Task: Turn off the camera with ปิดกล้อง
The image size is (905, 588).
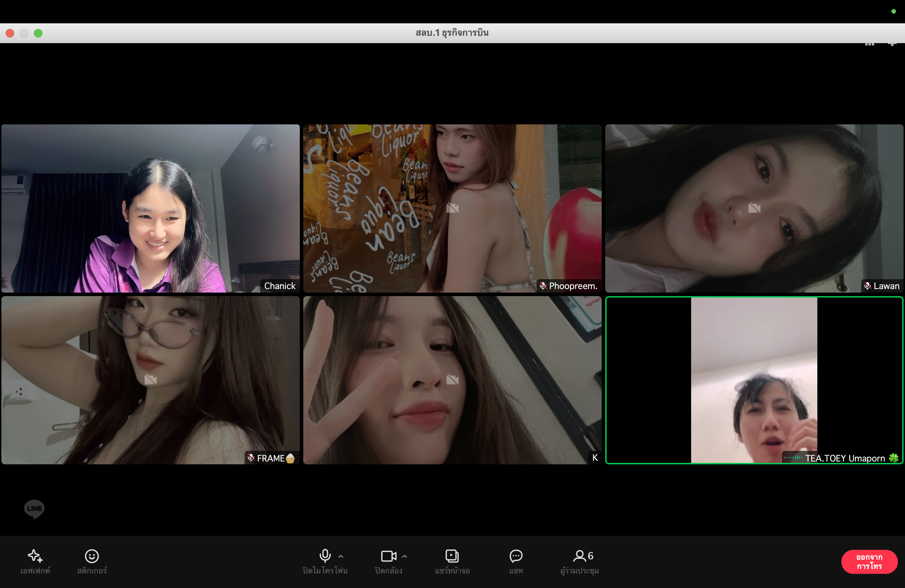Action: [388, 561]
